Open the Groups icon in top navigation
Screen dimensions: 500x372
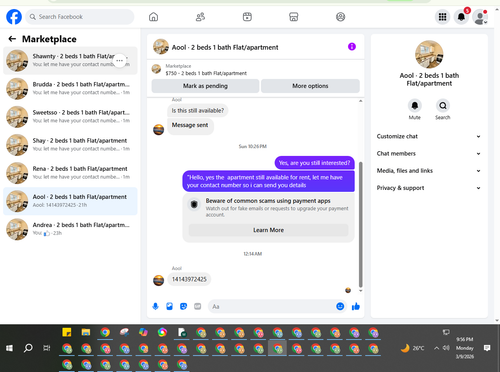[x=340, y=17]
